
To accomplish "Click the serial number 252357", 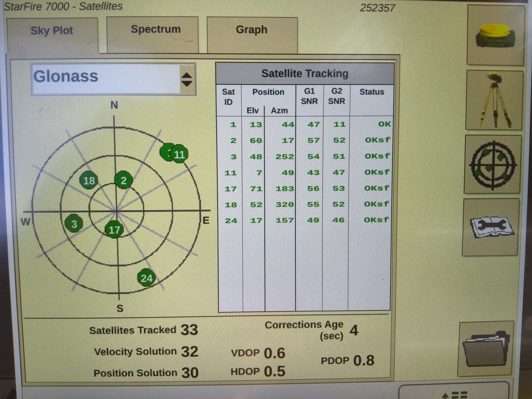I will [x=377, y=8].
